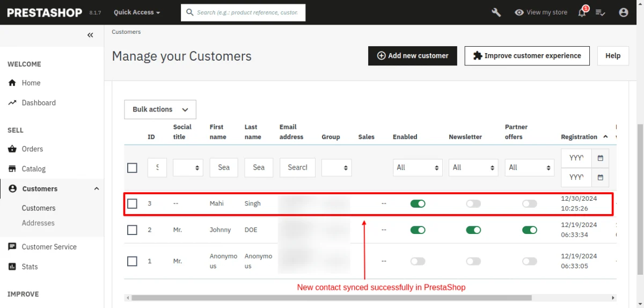
Task: Open the Home menu item
Action: click(x=31, y=83)
